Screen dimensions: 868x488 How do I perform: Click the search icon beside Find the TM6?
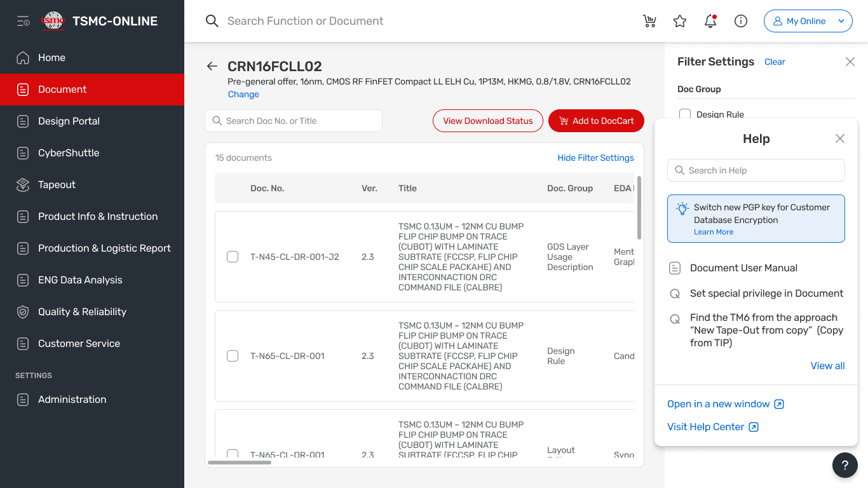tap(675, 319)
